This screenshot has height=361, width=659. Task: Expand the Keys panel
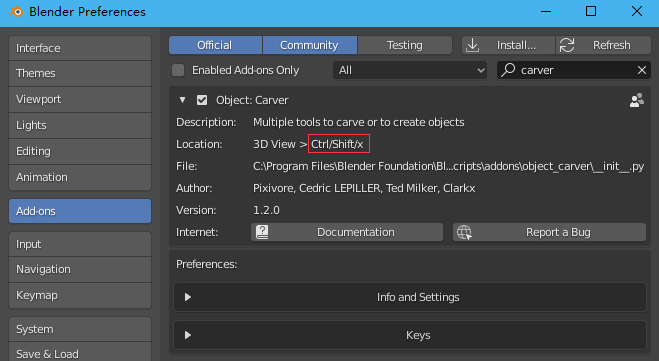410,335
